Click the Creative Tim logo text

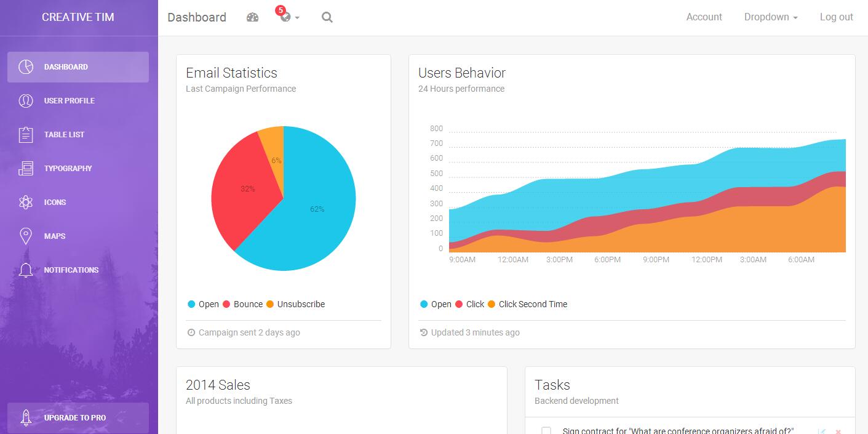tap(78, 17)
